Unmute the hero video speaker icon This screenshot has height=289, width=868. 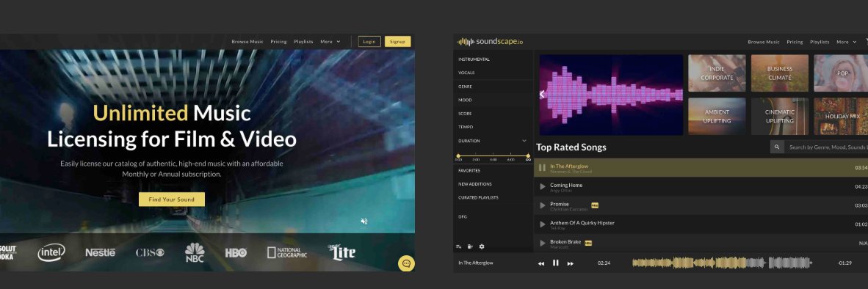[364, 221]
